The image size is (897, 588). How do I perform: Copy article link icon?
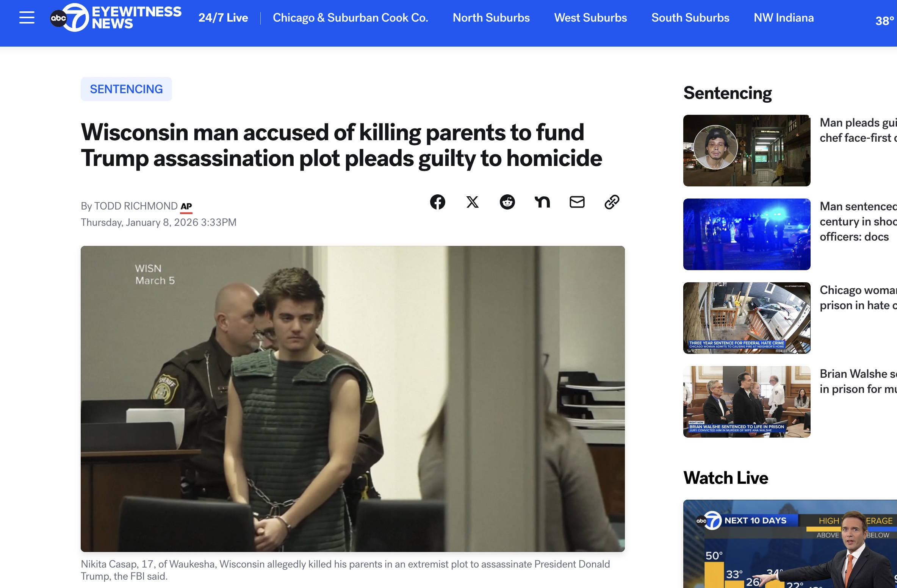612,202
